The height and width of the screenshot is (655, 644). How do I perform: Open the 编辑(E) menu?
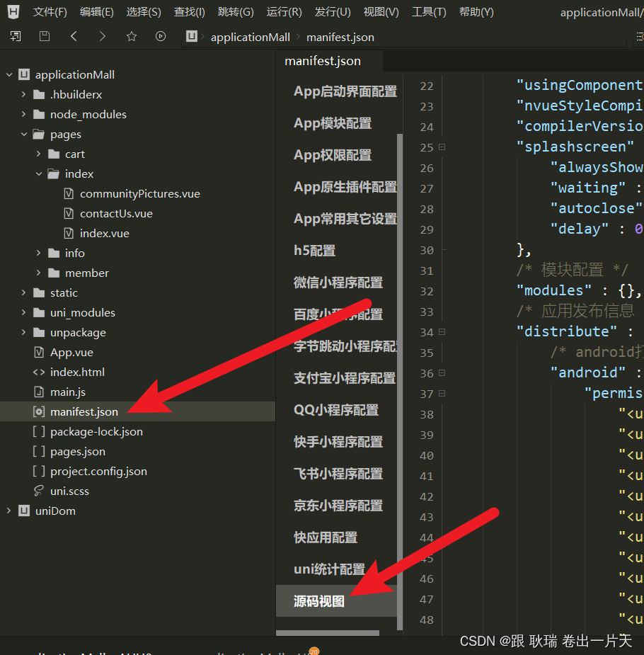point(96,12)
